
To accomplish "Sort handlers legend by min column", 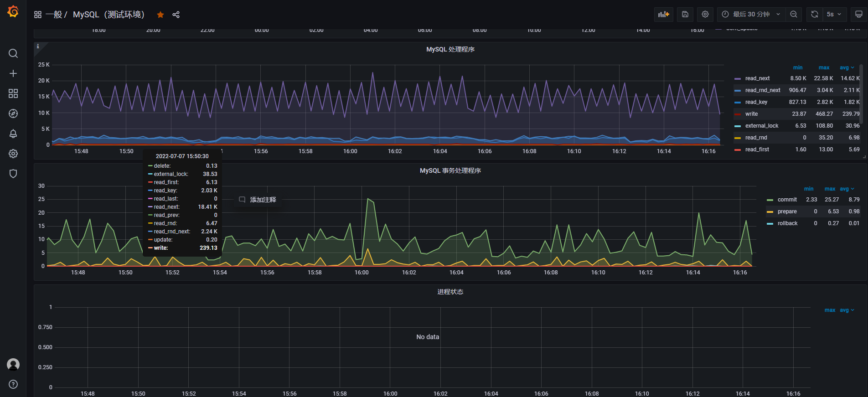I will 798,67.
